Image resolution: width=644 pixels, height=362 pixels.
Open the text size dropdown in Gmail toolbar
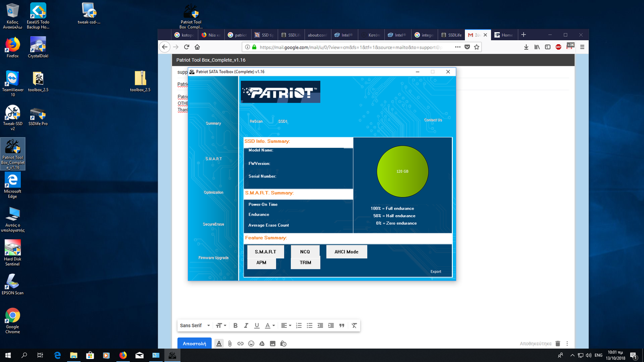pos(221,326)
